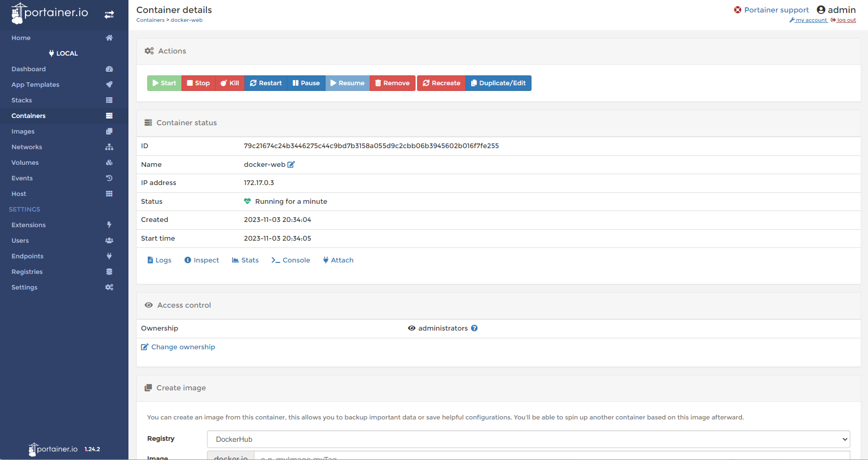The image size is (868, 460).
Task: Click the App Templates rocket icon
Action: [x=109, y=85]
